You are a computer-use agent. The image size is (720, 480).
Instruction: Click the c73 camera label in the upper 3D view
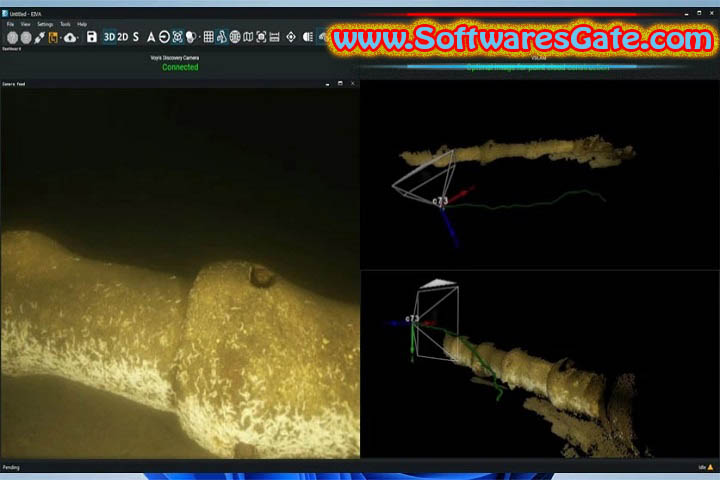click(440, 201)
